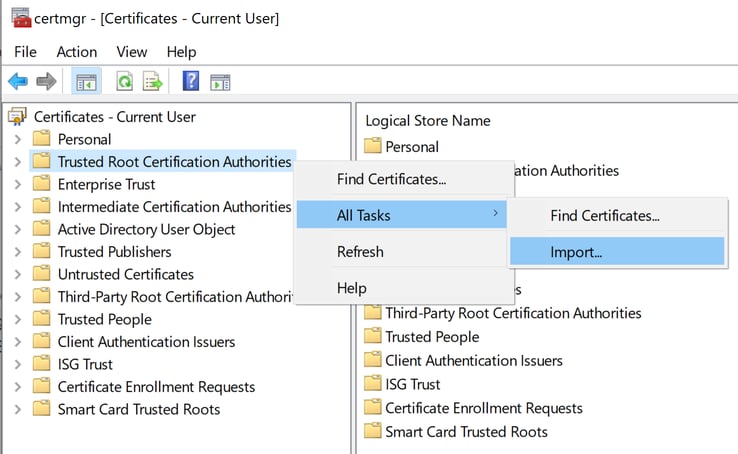Select ISG Trust in tree

pos(85,364)
